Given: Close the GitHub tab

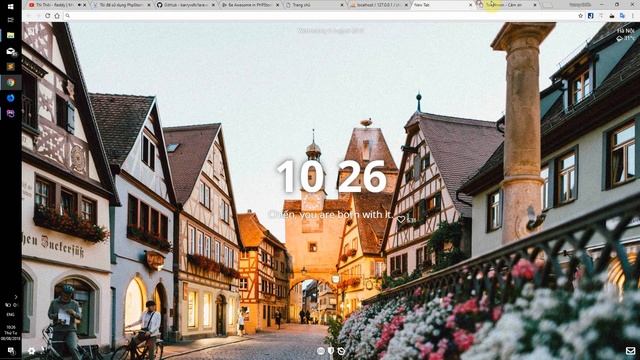Looking at the screenshot, I should [x=213, y=5].
